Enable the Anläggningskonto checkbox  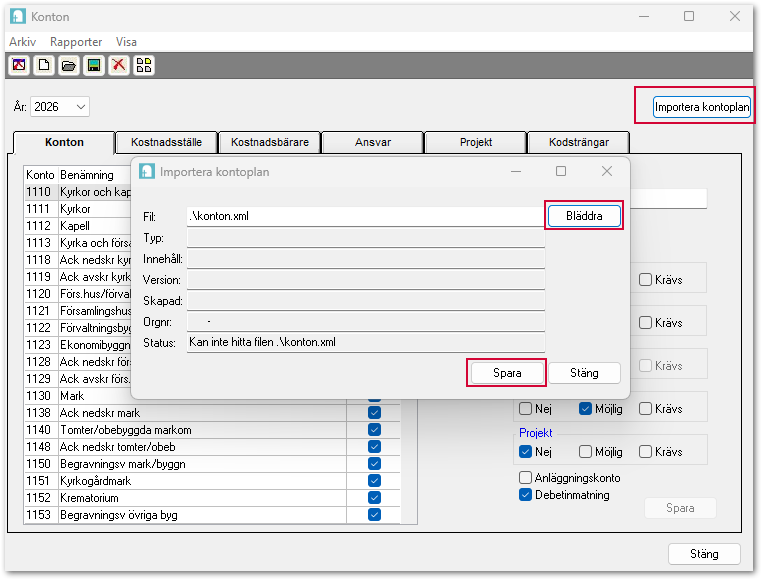pos(525,478)
